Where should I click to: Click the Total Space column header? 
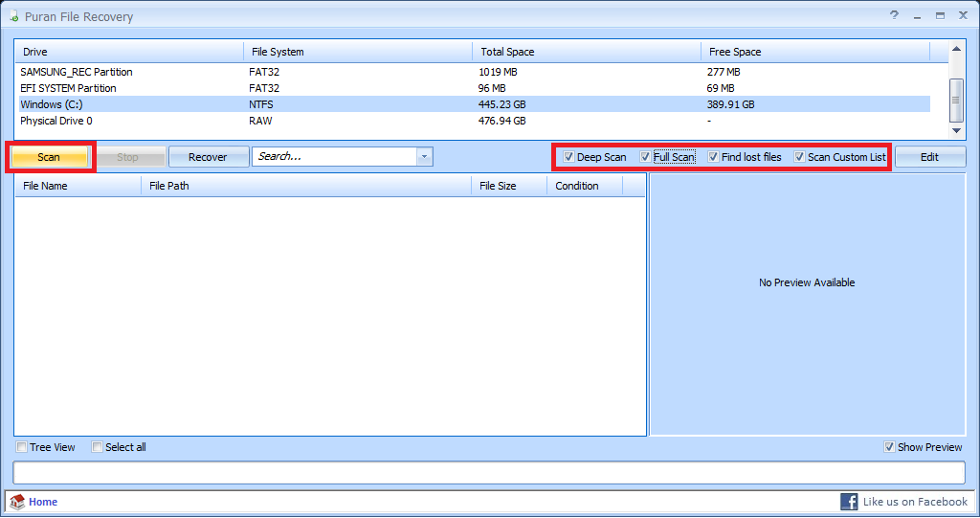[x=587, y=52]
